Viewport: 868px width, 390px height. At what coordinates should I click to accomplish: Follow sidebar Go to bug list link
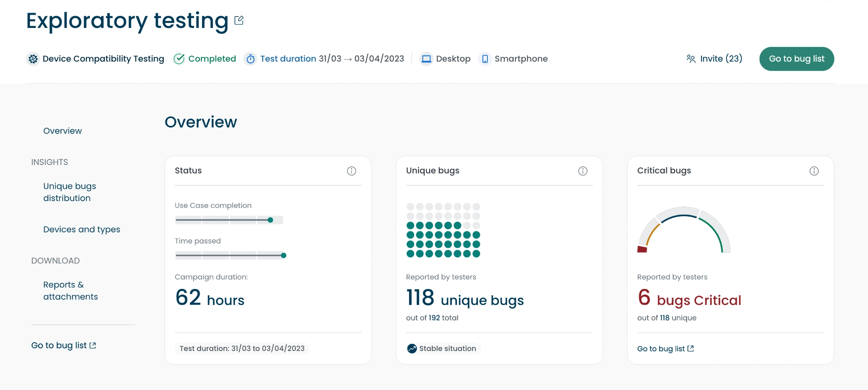(x=64, y=346)
